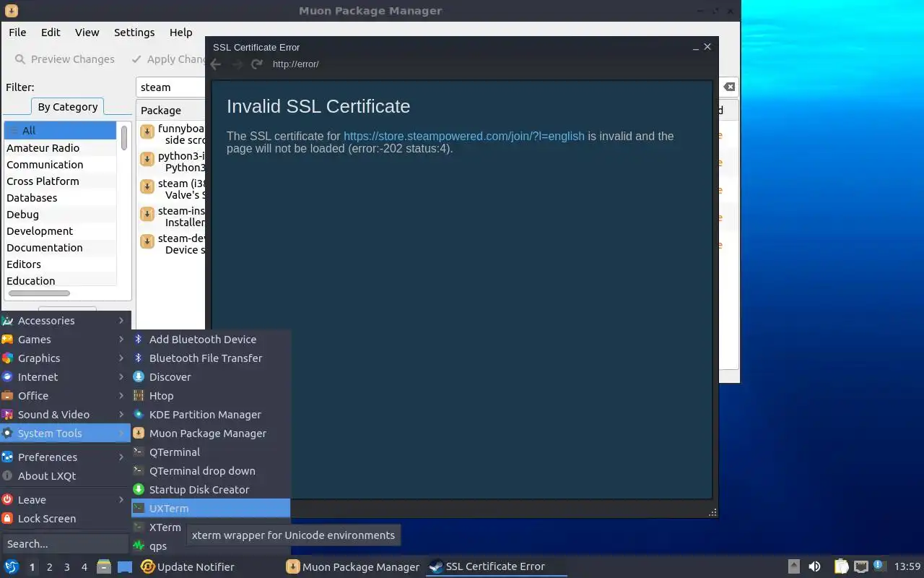This screenshot has height=578, width=924.
Task: Clear the Muon filter search field
Action: (x=729, y=87)
